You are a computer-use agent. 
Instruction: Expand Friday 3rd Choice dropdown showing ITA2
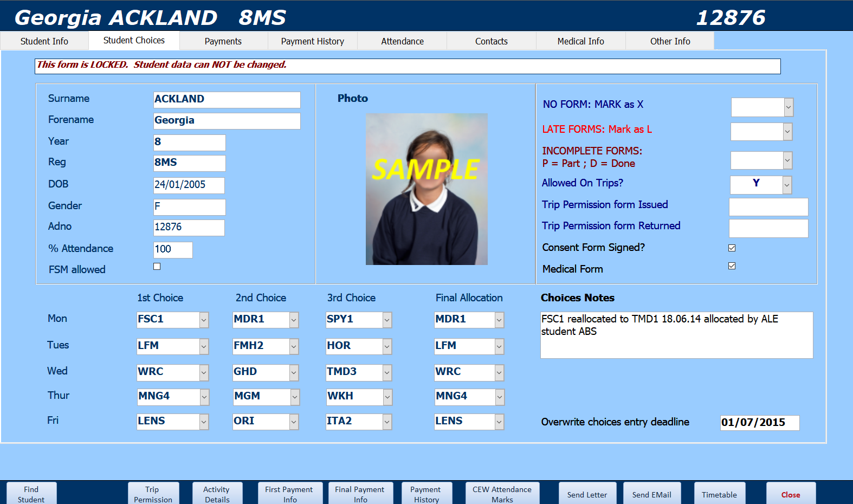tap(387, 422)
